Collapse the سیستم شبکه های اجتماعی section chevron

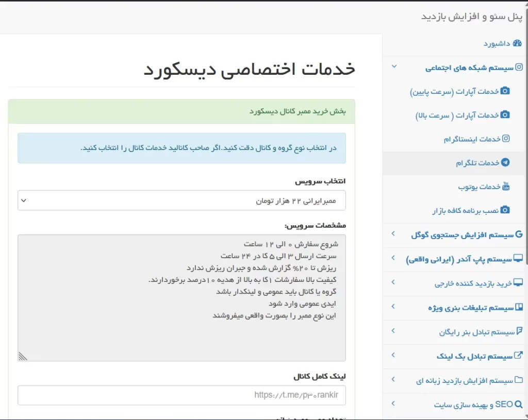coord(394,66)
